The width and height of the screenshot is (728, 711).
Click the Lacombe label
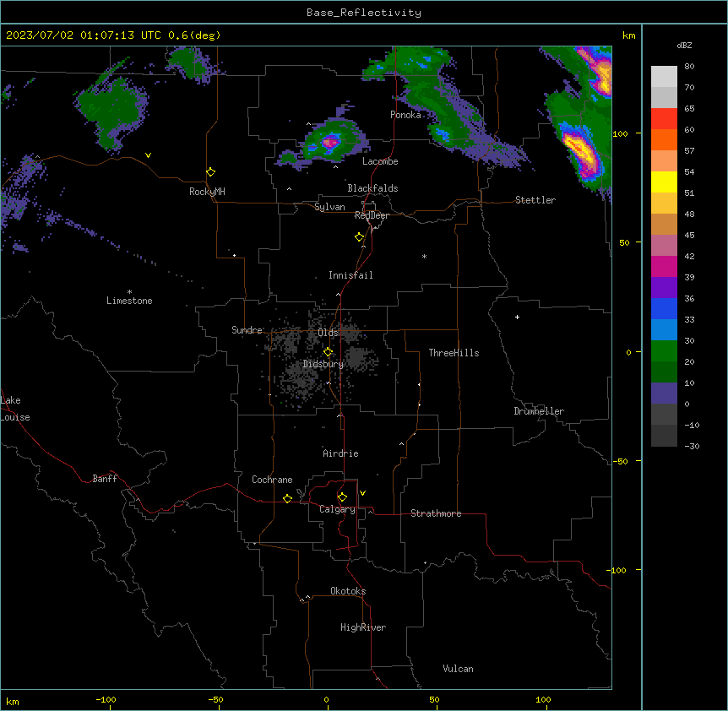pyautogui.click(x=380, y=161)
